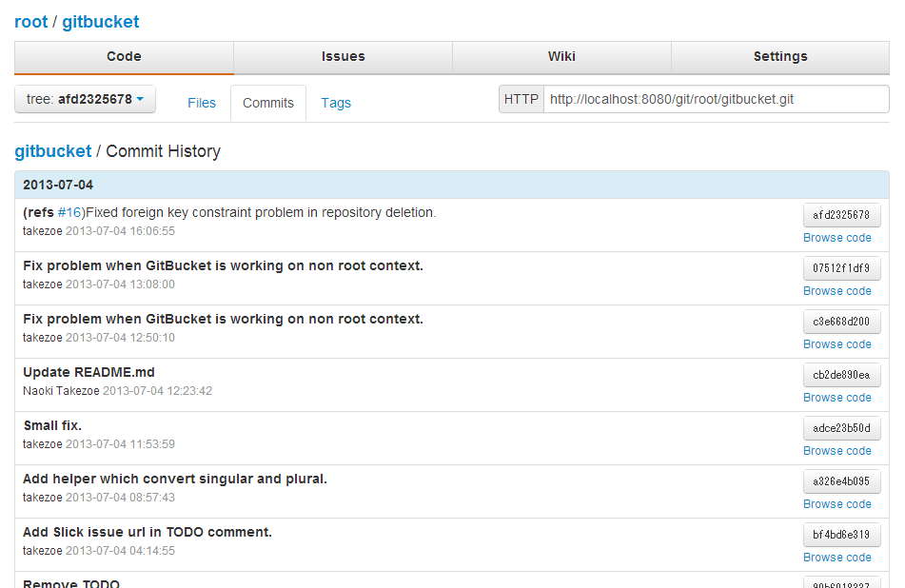This screenshot has width=905, height=588.
Task: Click the cb2de890ea commit hash button
Action: (840, 375)
